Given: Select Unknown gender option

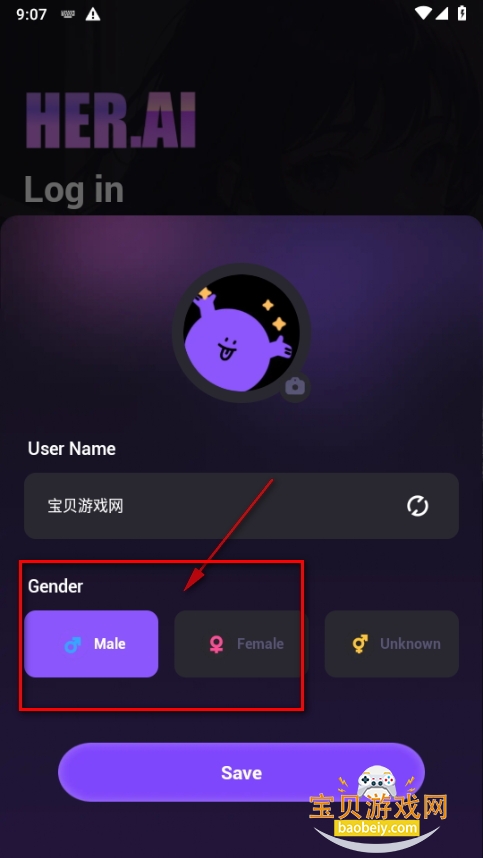Looking at the screenshot, I should [x=392, y=644].
